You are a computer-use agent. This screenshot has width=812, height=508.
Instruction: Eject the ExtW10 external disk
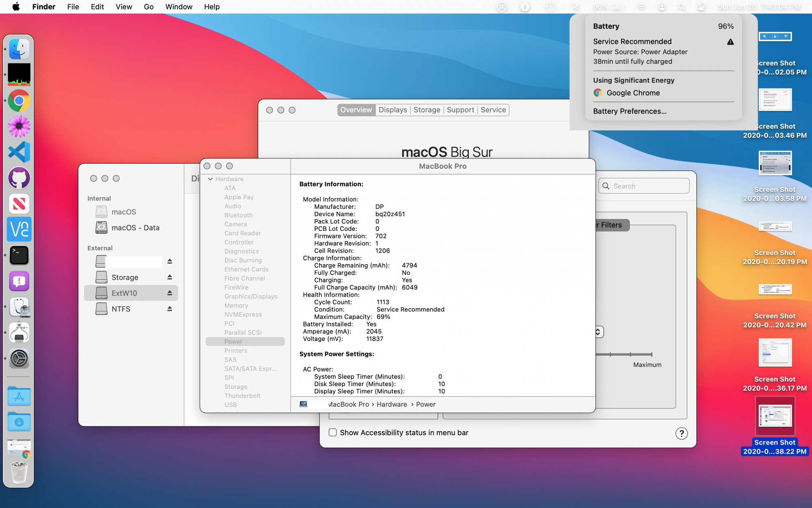coord(170,293)
